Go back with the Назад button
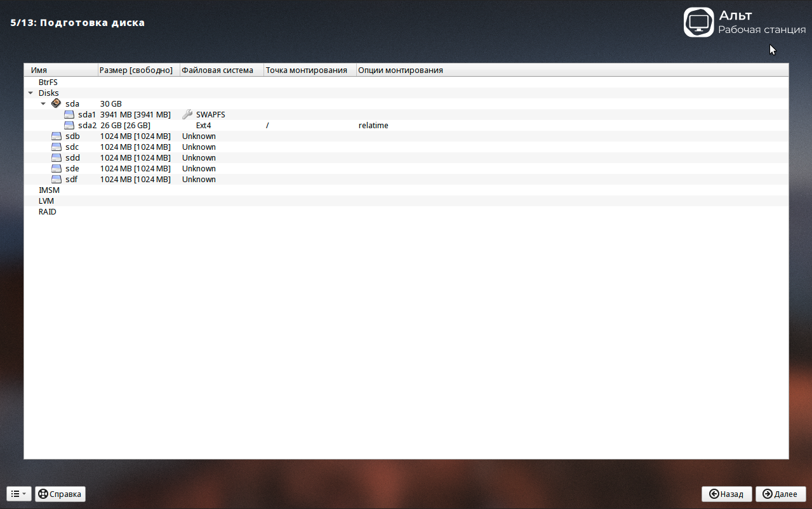Viewport: 812px width, 509px height. (726, 494)
